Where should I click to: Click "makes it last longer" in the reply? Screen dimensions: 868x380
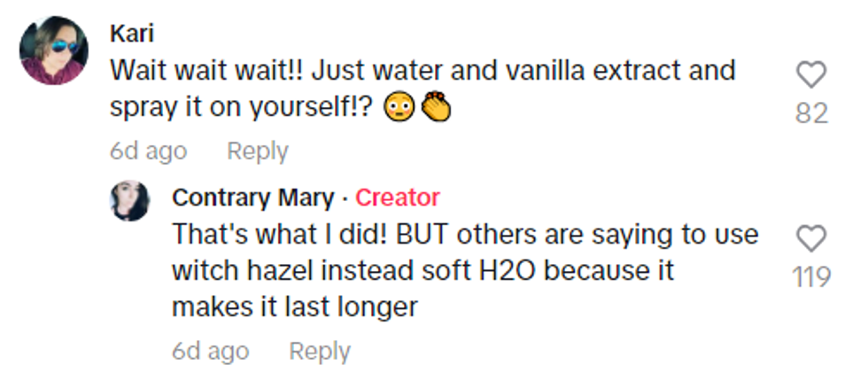click(294, 306)
